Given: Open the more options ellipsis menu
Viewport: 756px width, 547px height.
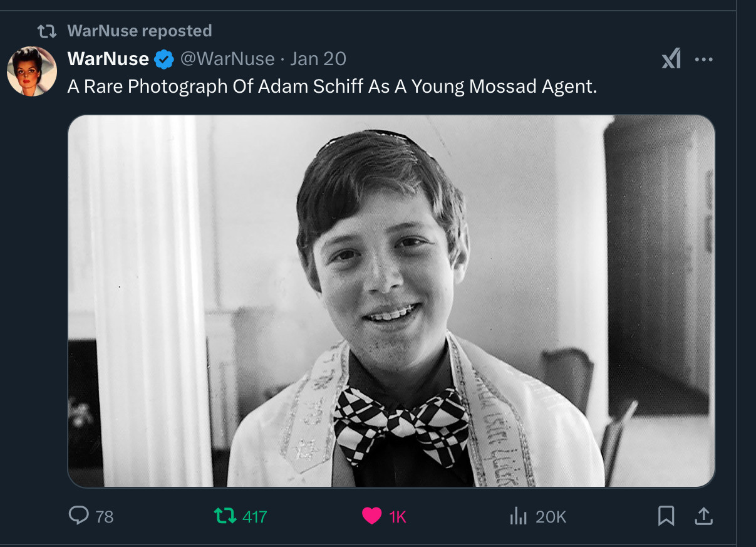Looking at the screenshot, I should (x=704, y=60).
